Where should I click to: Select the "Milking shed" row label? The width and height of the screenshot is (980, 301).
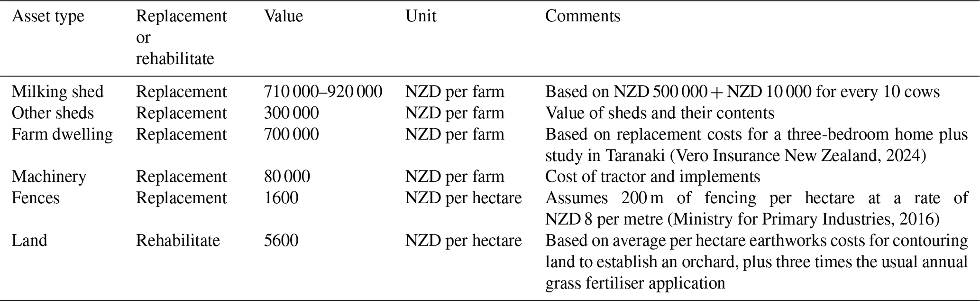coord(57,92)
